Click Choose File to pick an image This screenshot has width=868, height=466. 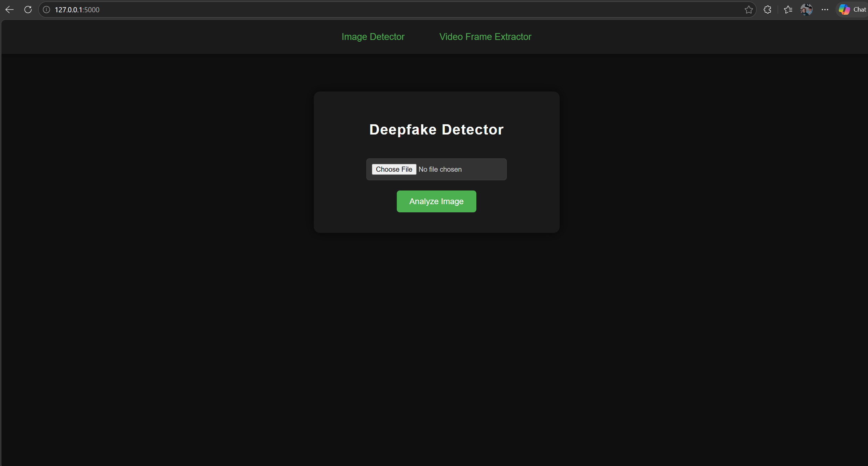point(394,169)
